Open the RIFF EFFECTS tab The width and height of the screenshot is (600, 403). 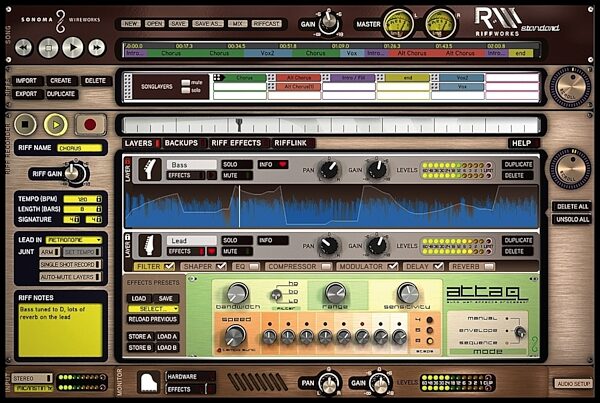click(239, 143)
